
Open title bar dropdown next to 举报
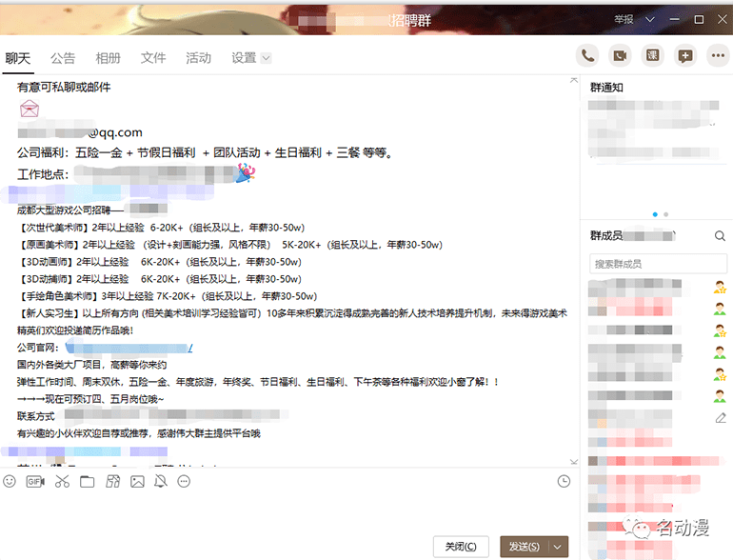pyautogui.click(x=648, y=19)
